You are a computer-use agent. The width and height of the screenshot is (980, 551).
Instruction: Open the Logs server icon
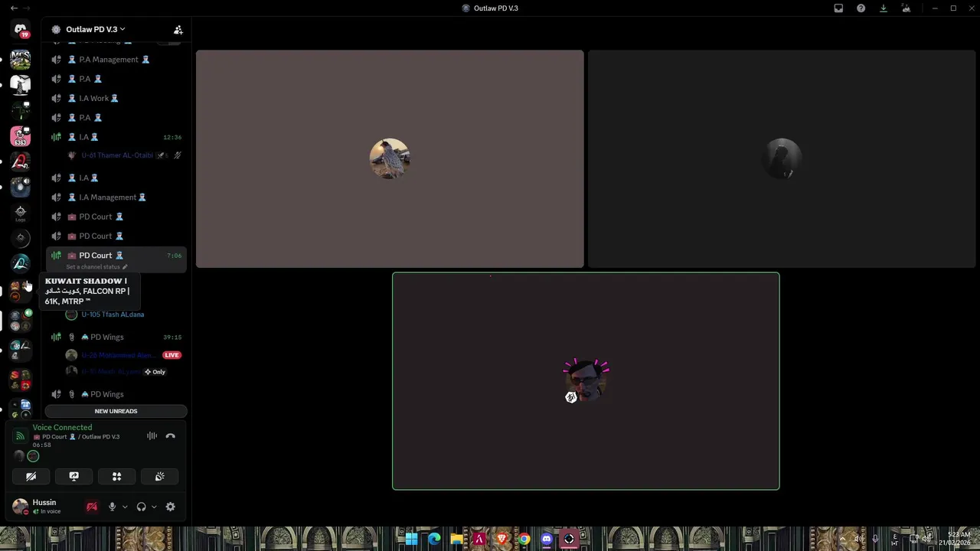[21, 213]
